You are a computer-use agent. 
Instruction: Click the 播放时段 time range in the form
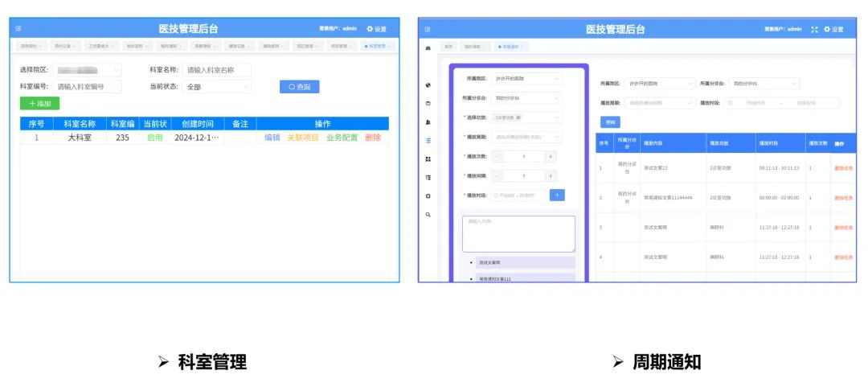[518, 195]
